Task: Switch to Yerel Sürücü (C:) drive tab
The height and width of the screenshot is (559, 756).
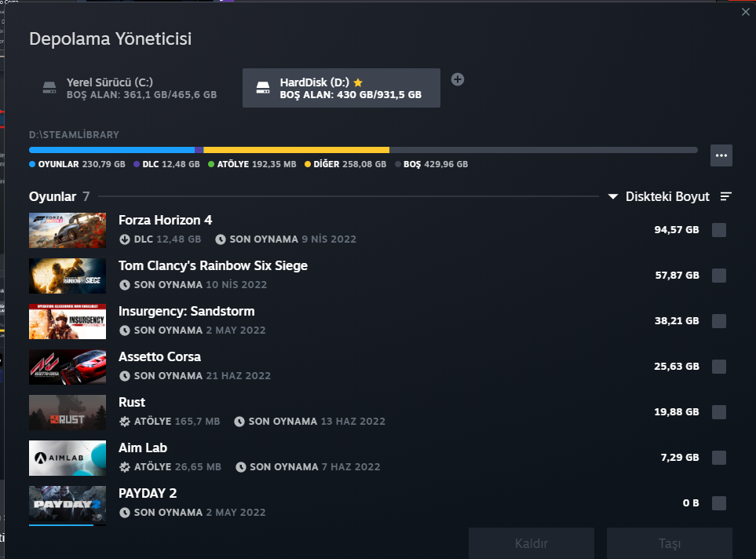Action: point(130,88)
